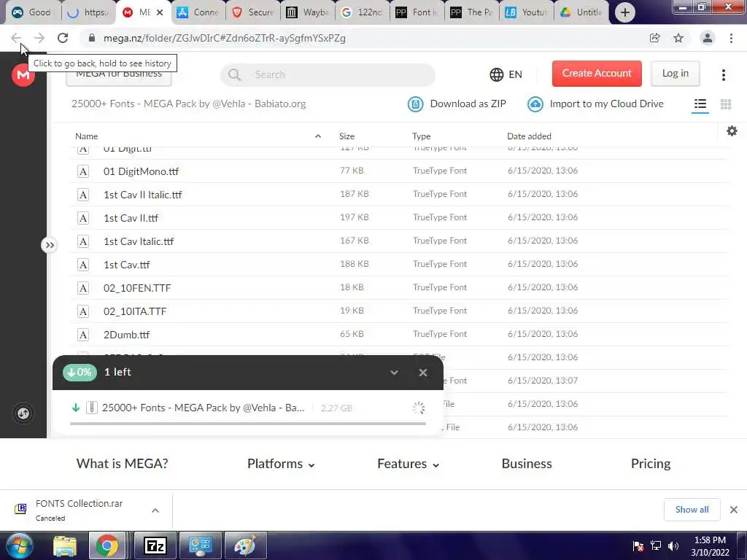
Task: Sort by Name column header
Action: pyautogui.click(x=86, y=136)
